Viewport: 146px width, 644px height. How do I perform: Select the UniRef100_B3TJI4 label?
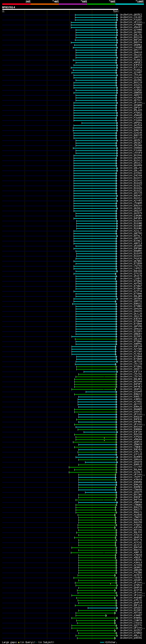click(x=131, y=67)
